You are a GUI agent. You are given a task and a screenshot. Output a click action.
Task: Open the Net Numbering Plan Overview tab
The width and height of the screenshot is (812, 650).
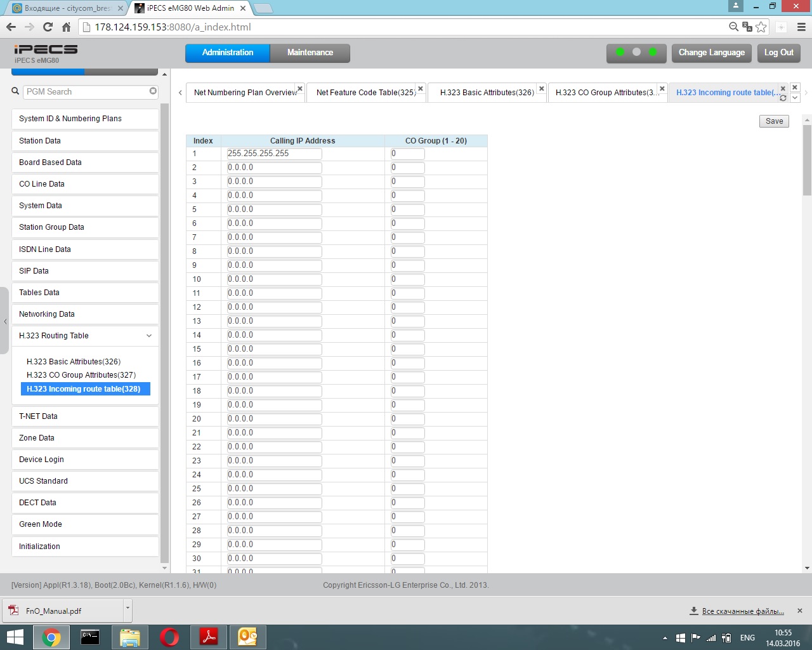[245, 93]
